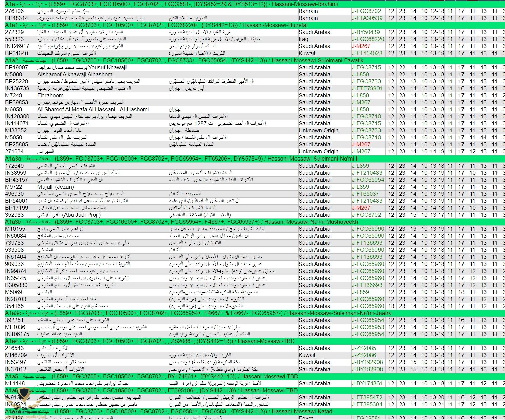The image size is (505, 420).
Task: Click the name Mujalli (Jezan)
Action: 55,187
